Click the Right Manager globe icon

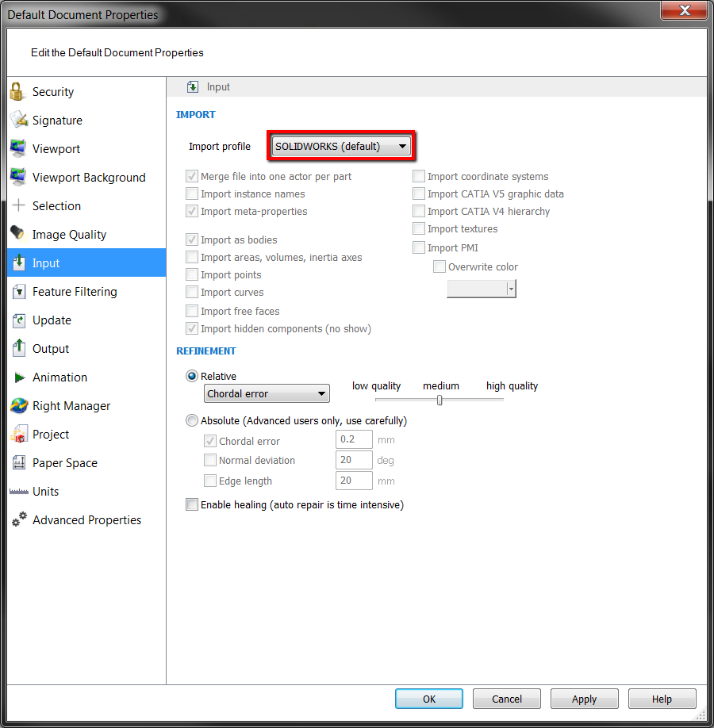tap(19, 405)
